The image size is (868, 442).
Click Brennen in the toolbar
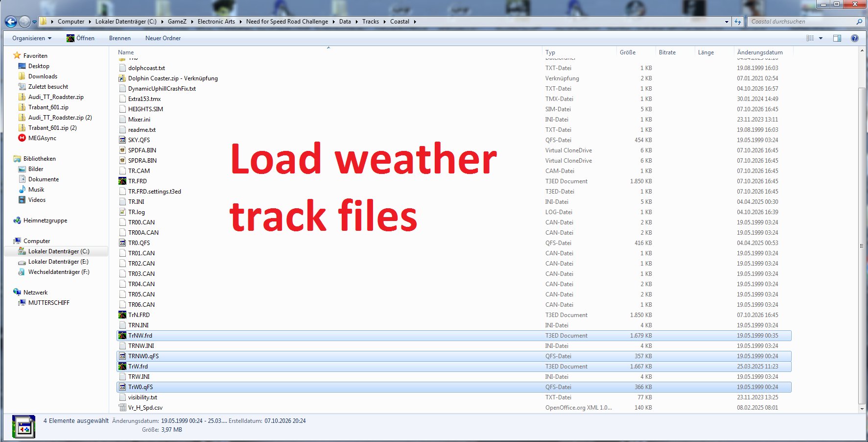(x=120, y=38)
